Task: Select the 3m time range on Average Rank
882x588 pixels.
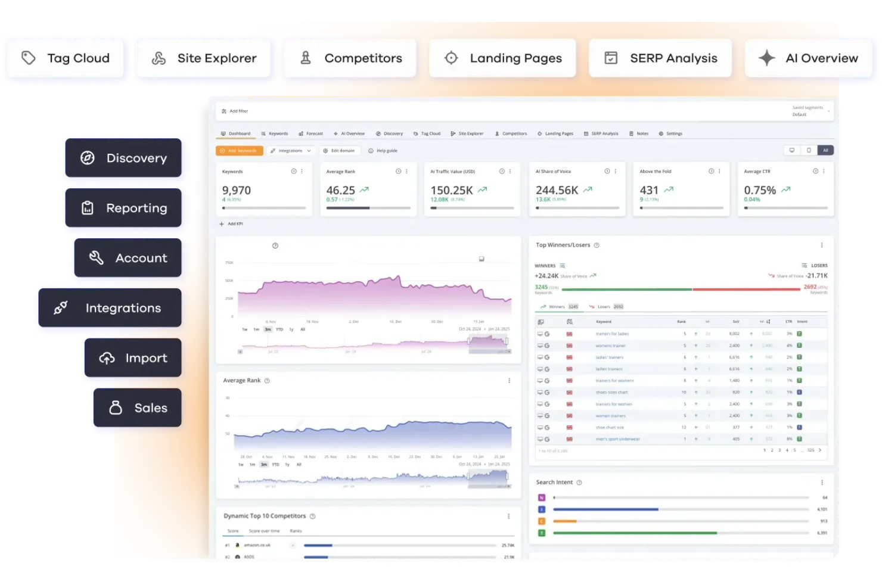Action: point(263,464)
